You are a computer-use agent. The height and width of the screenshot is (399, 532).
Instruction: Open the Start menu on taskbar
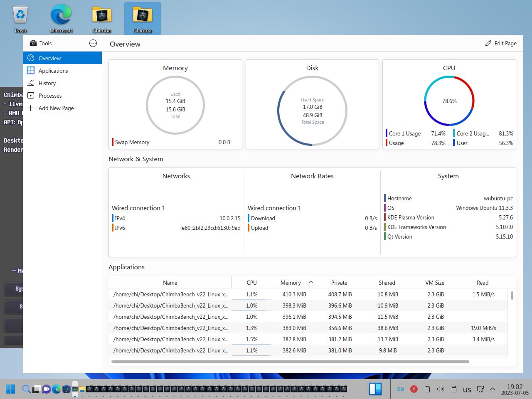tap(10, 389)
